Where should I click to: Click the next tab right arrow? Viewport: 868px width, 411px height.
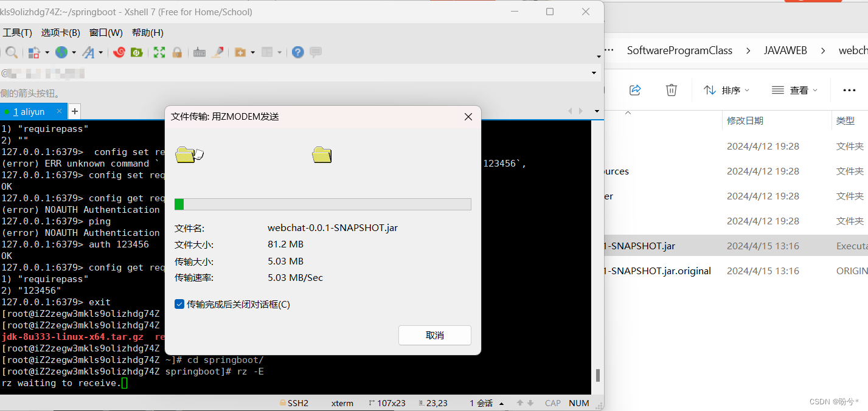pyautogui.click(x=582, y=111)
